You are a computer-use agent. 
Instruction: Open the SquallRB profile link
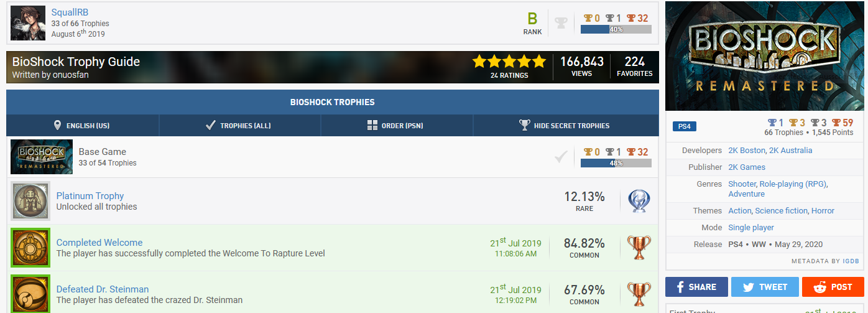coord(70,12)
